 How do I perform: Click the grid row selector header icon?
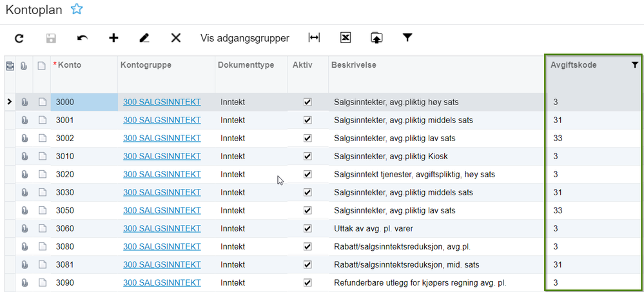point(10,65)
